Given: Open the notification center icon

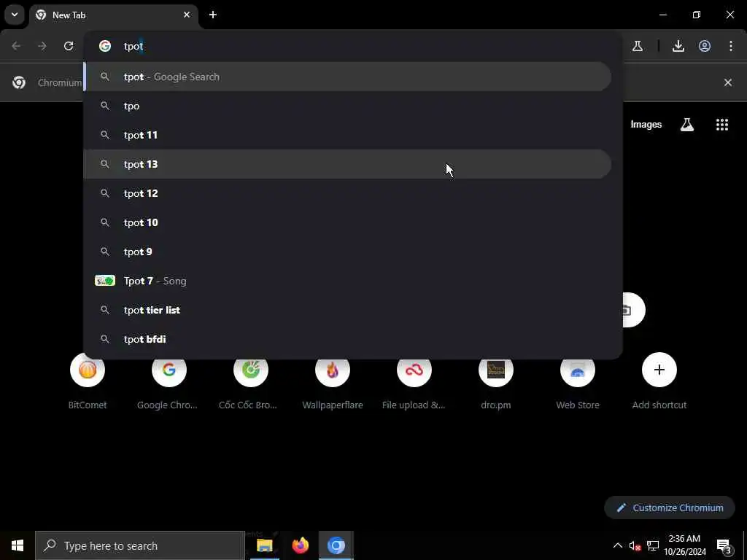Looking at the screenshot, I should (724, 545).
